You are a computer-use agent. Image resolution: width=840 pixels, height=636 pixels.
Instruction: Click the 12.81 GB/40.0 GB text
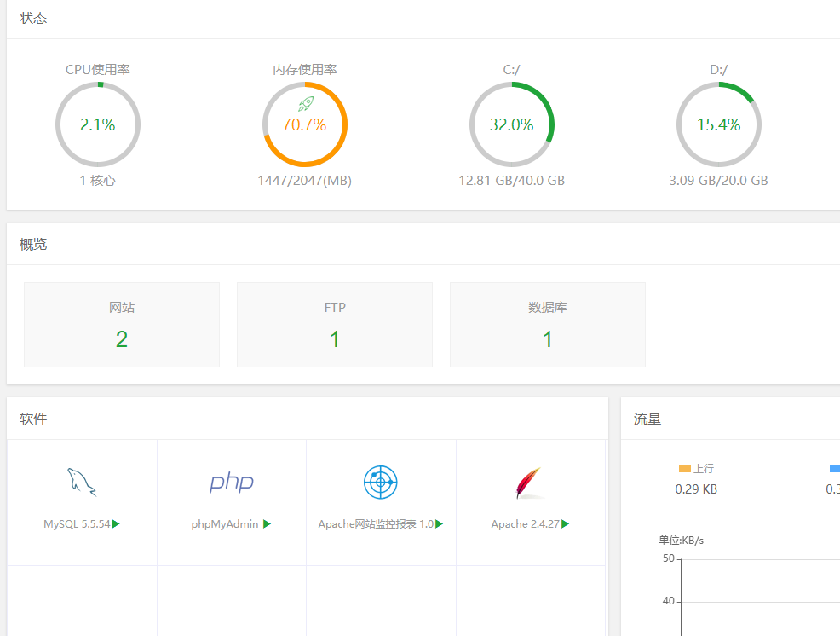[512, 181]
